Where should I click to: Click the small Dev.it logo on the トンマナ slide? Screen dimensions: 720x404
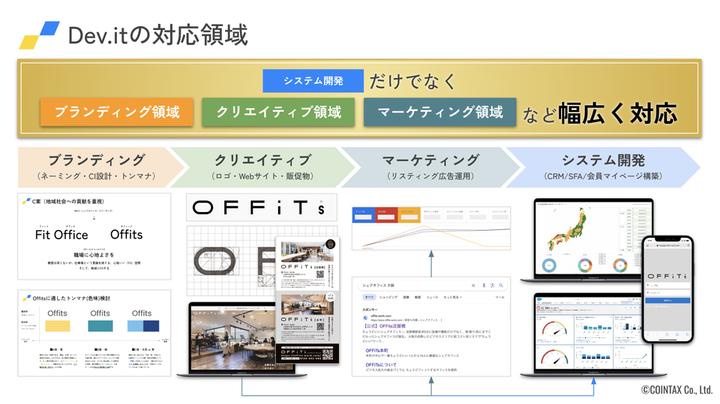click(27, 298)
